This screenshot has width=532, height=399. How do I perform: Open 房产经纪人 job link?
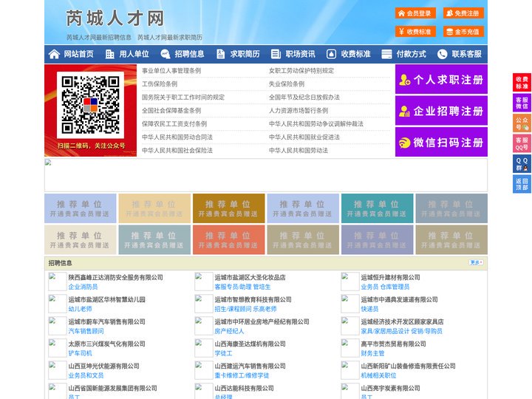(229, 331)
